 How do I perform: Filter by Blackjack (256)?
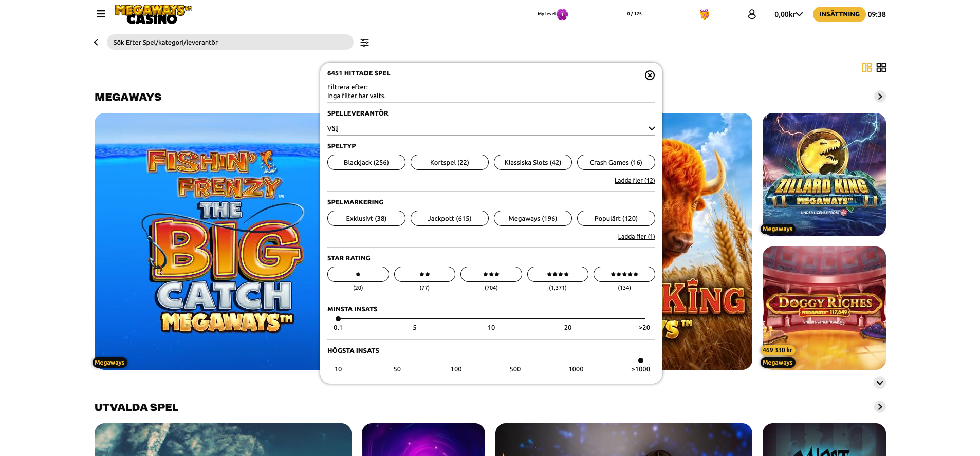pos(366,162)
